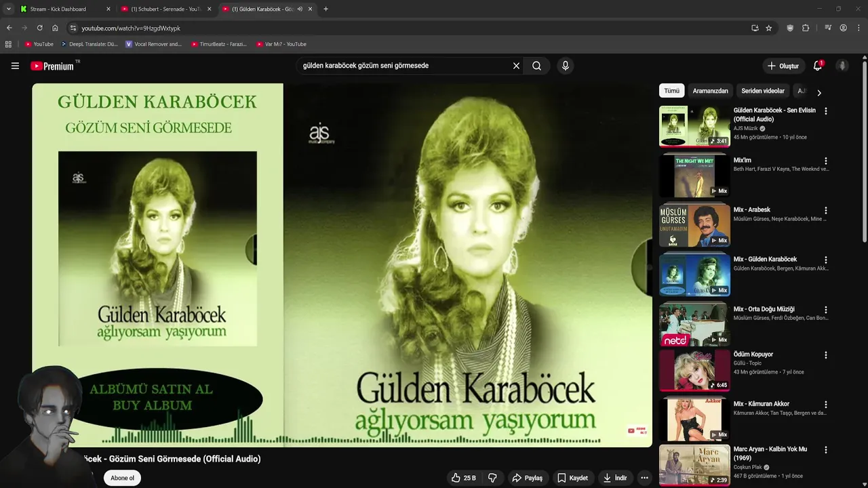Select the Tümü filter chip
868x488 pixels.
coord(671,91)
